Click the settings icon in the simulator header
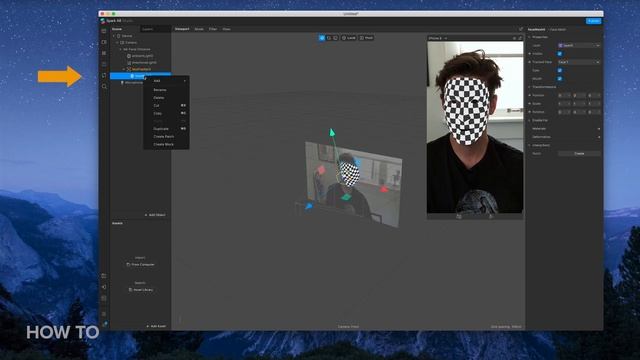This screenshot has height=360, width=640. (514, 38)
